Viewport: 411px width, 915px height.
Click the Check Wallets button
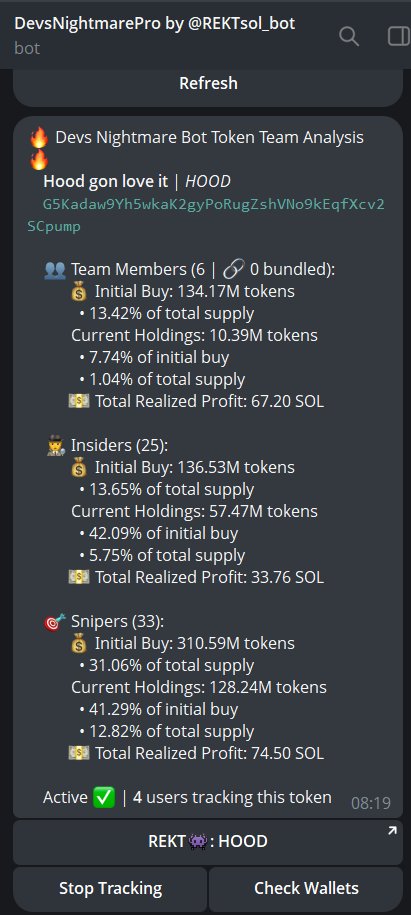pos(306,889)
